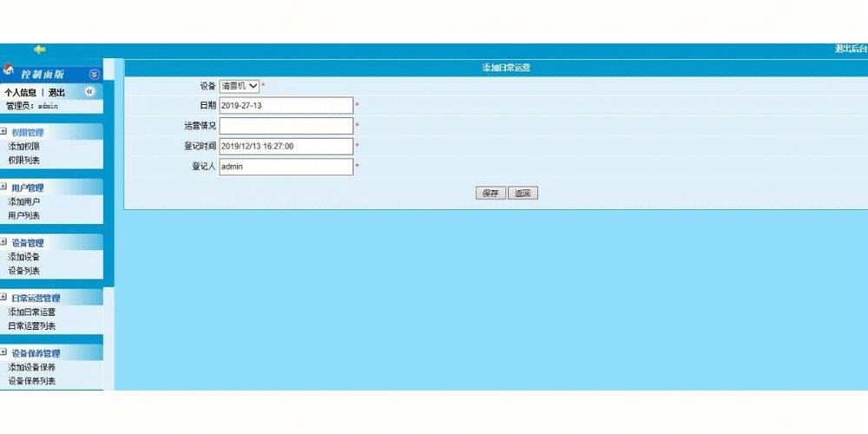Select 用户管理 menu header
The height and width of the screenshot is (434, 868).
(x=28, y=187)
